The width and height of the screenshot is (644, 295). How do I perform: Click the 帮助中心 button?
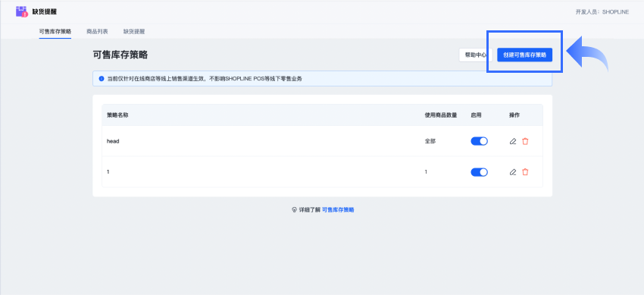(x=476, y=55)
